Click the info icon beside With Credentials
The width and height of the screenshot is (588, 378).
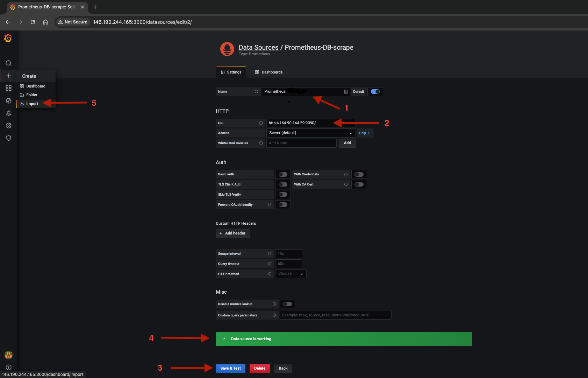346,174
